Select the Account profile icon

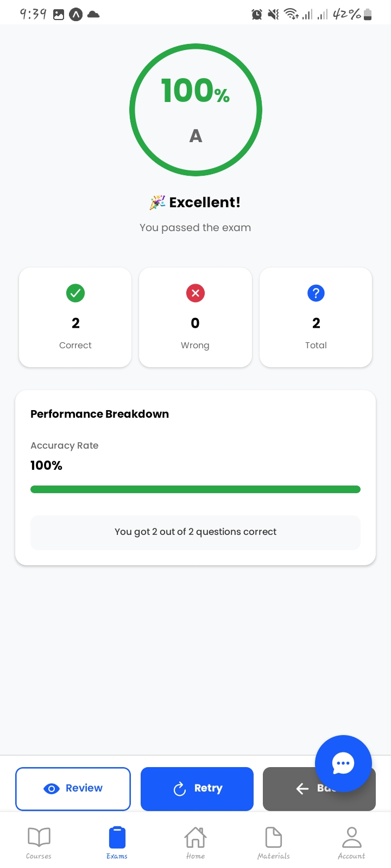click(351, 837)
